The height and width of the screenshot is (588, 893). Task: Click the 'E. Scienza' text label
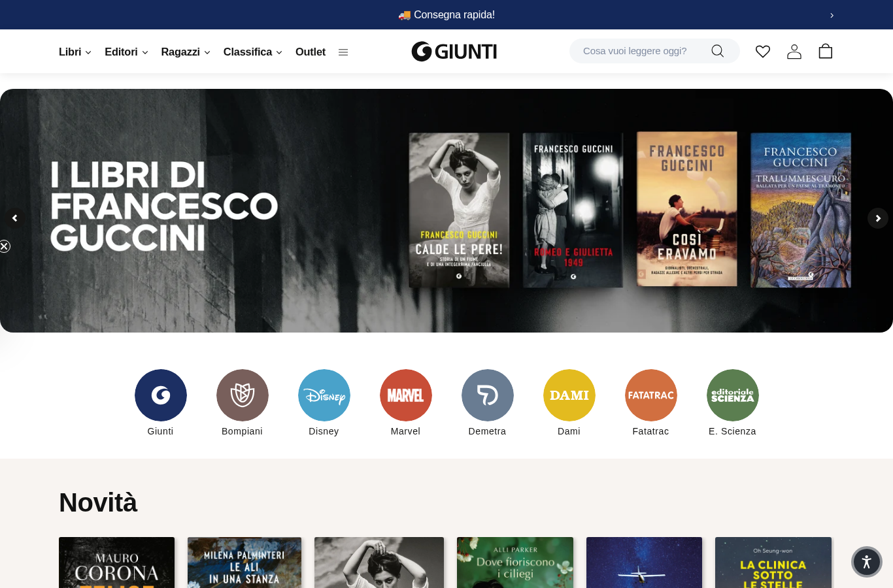click(x=733, y=431)
